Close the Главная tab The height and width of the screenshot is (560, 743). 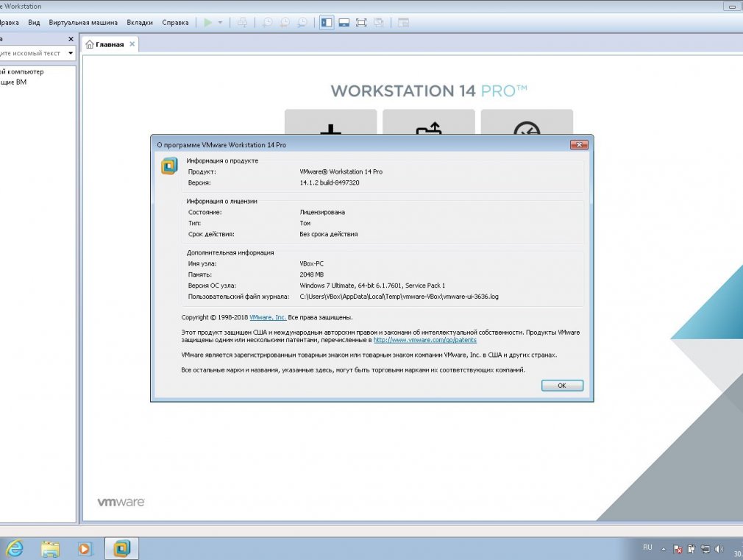pos(132,44)
